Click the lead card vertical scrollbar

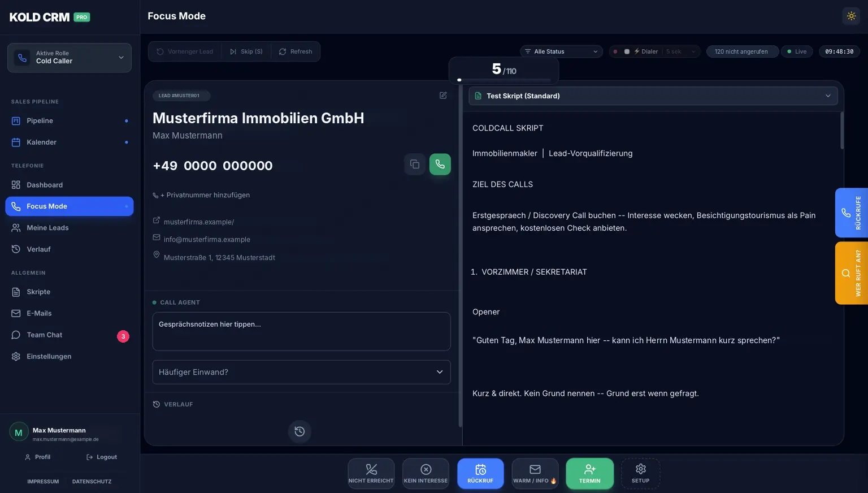(461, 256)
